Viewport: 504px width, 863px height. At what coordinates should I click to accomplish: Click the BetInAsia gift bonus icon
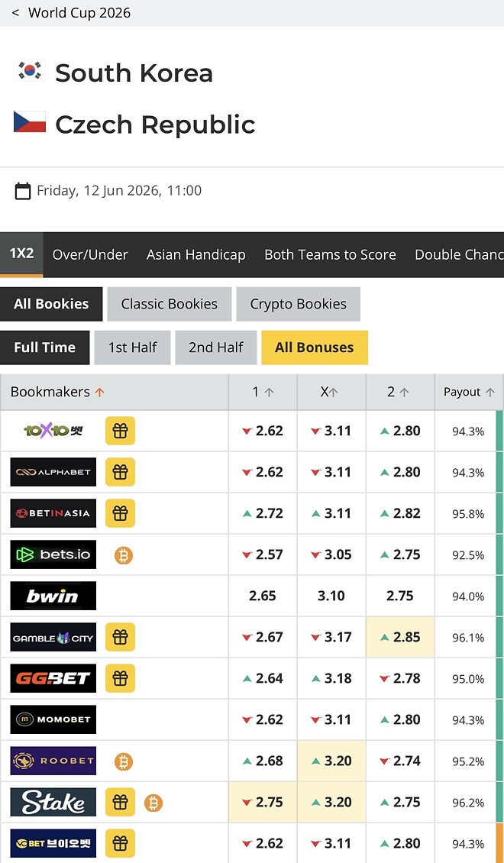[x=120, y=513]
